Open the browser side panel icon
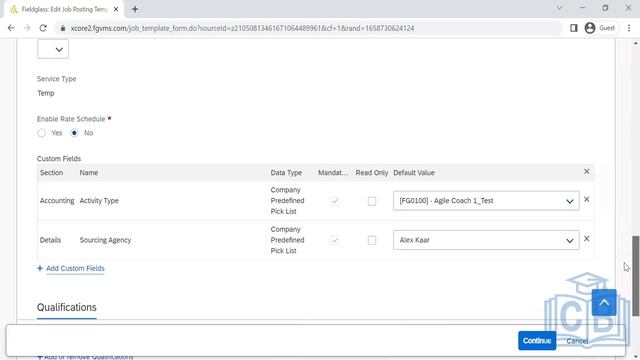640x360 pixels. point(573,28)
